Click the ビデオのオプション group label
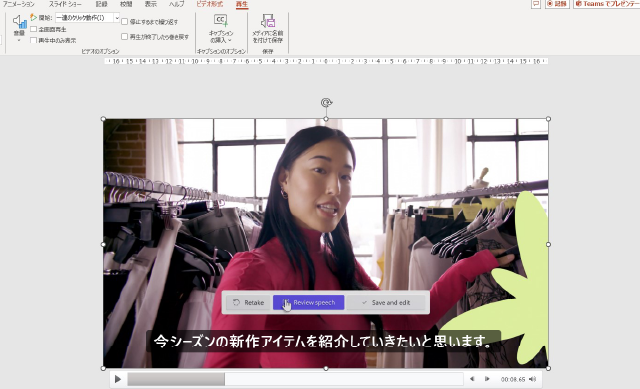The height and width of the screenshot is (389, 640). [100, 51]
